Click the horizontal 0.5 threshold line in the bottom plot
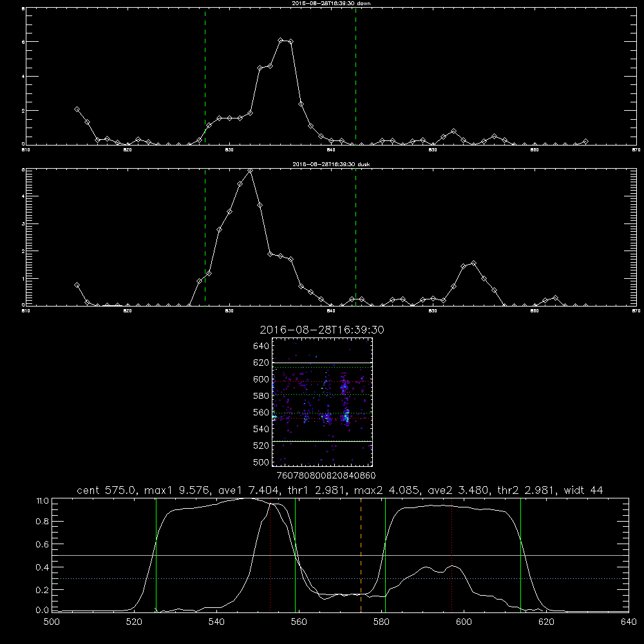This screenshot has width=644, height=644. tap(341, 555)
